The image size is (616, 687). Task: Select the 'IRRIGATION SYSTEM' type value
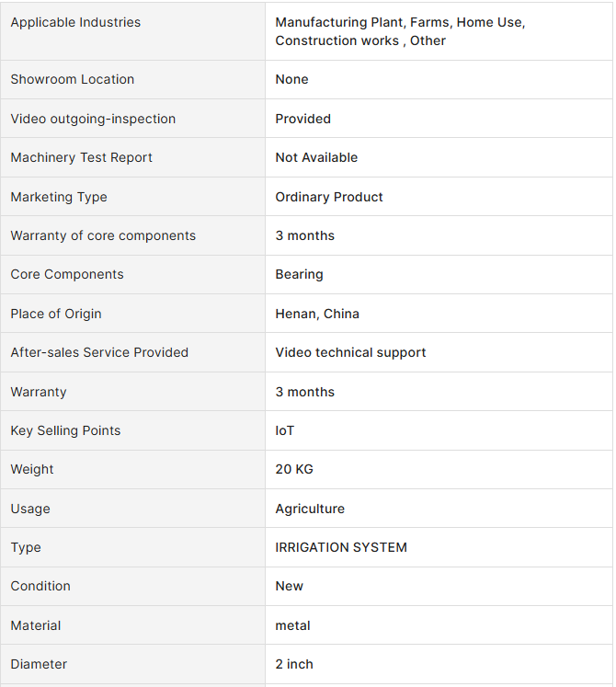pyautogui.click(x=341, y=547)
